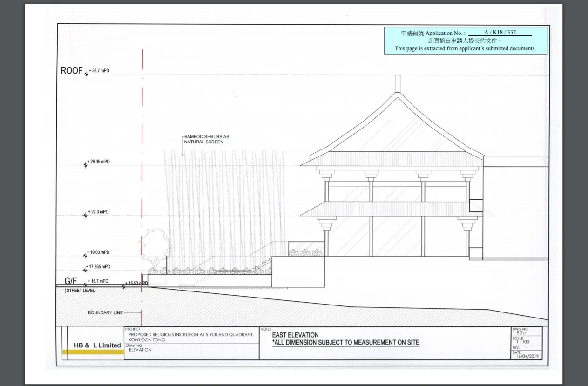The image size is (588, 386).
Task: Click the +22.3 mPD level marker symbol
Action: point(85,215)
